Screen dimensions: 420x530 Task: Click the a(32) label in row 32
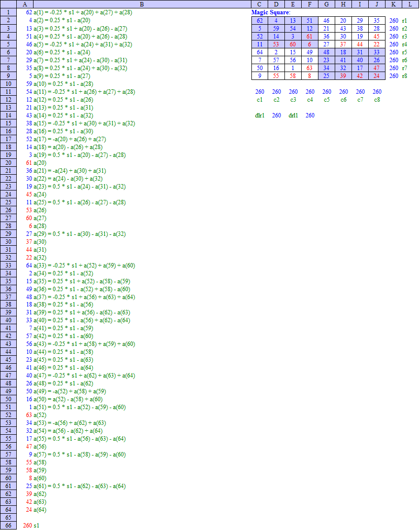tap(40, 258)
